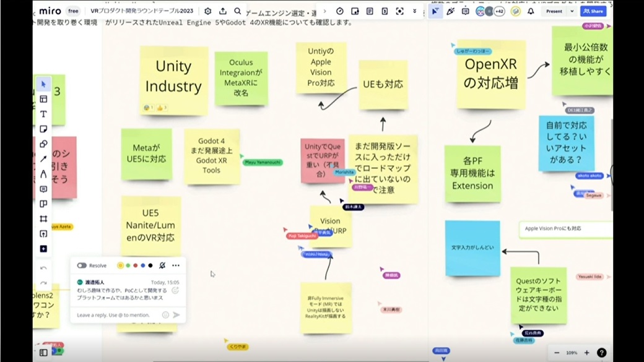Click the blue Share button

[593, 11]
